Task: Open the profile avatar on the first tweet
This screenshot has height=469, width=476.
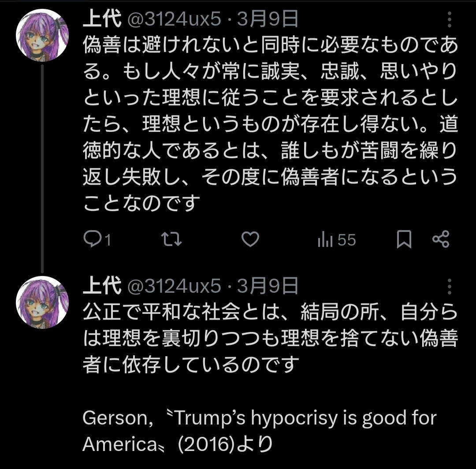Action: click(42, 35)
